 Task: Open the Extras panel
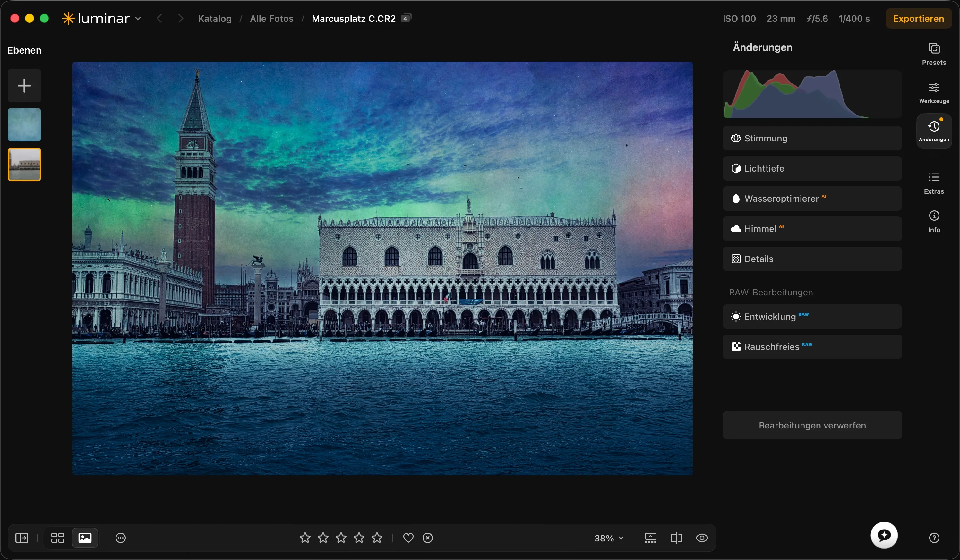934,183
